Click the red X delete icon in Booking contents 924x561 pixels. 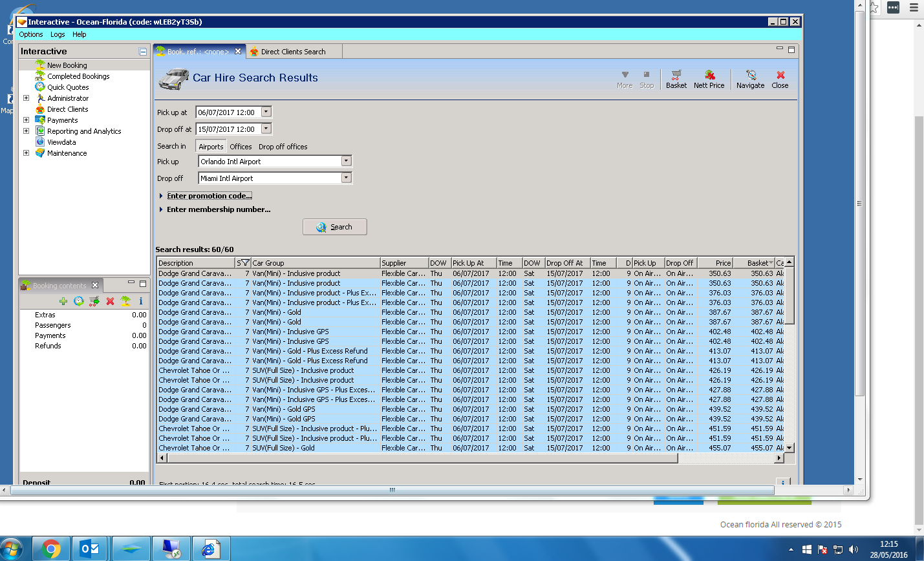click(x=110, y=301)
